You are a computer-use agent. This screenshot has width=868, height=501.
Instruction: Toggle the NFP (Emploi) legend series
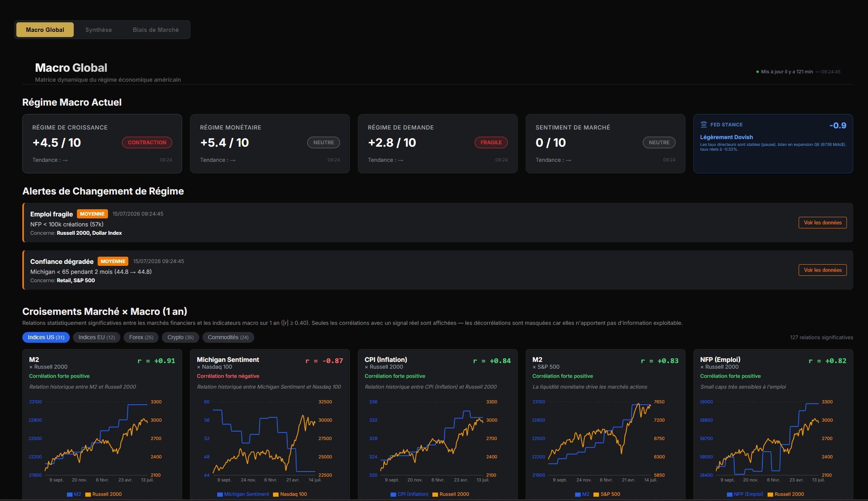(x=745, y=494)
